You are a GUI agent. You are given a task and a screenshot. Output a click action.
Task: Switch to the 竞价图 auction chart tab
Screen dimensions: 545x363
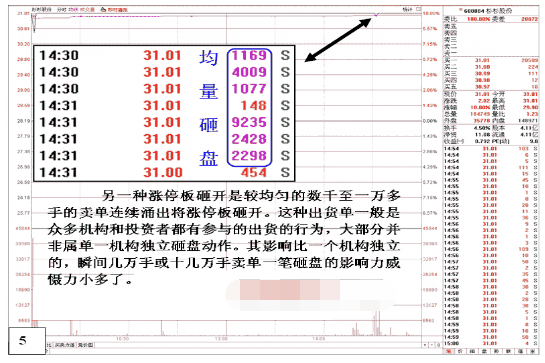pos(86,345)
